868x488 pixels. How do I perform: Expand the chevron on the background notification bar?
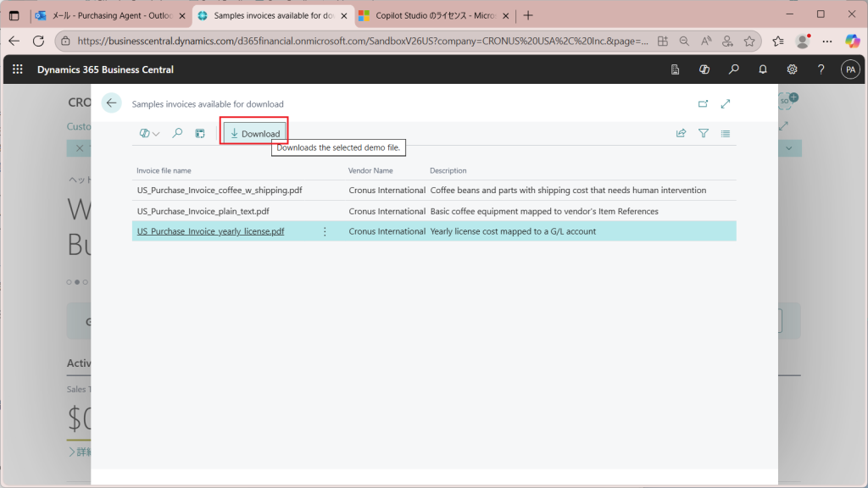pyautogui.click(x=789, y=148)
